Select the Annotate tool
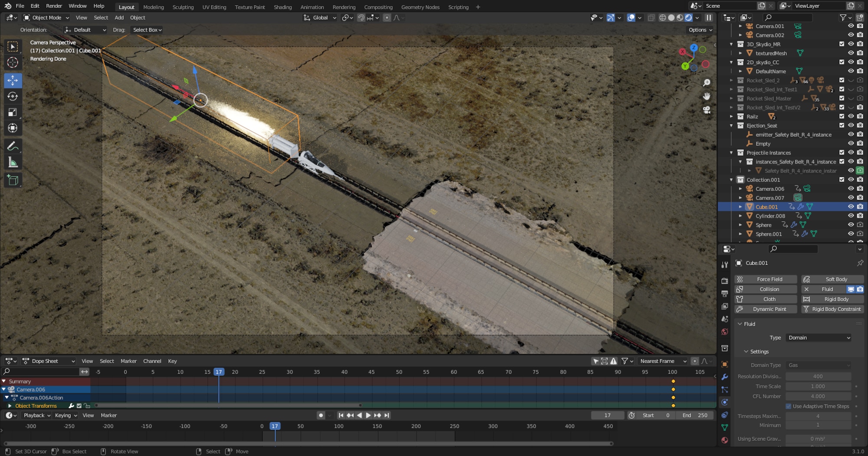Screen dimensions: 868x456 tap(13, 147)
